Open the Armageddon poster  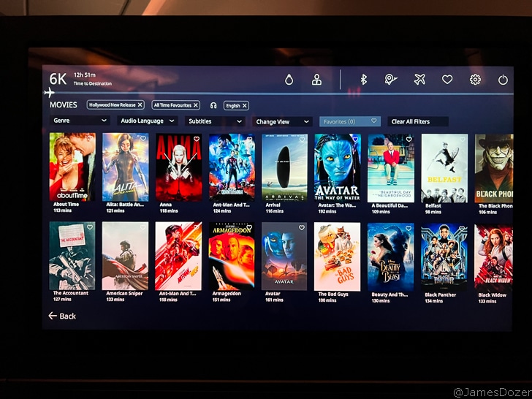click(232, 256)
